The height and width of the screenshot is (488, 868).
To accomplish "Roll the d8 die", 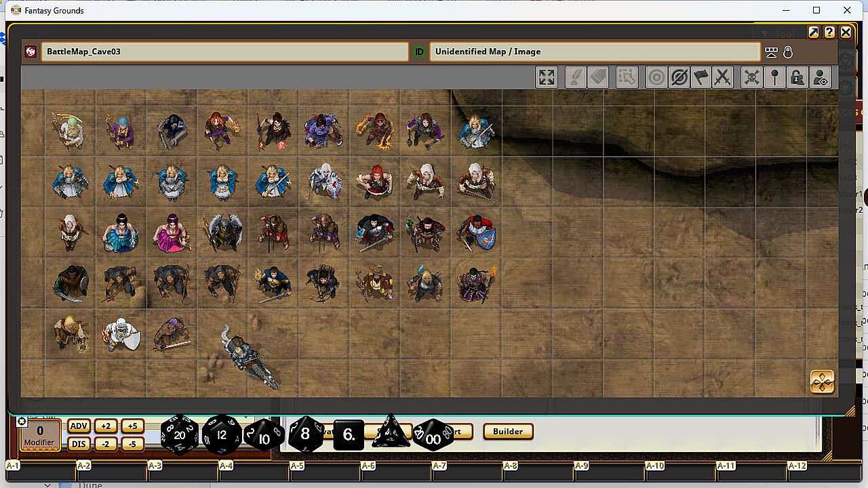I will [306, 434].
